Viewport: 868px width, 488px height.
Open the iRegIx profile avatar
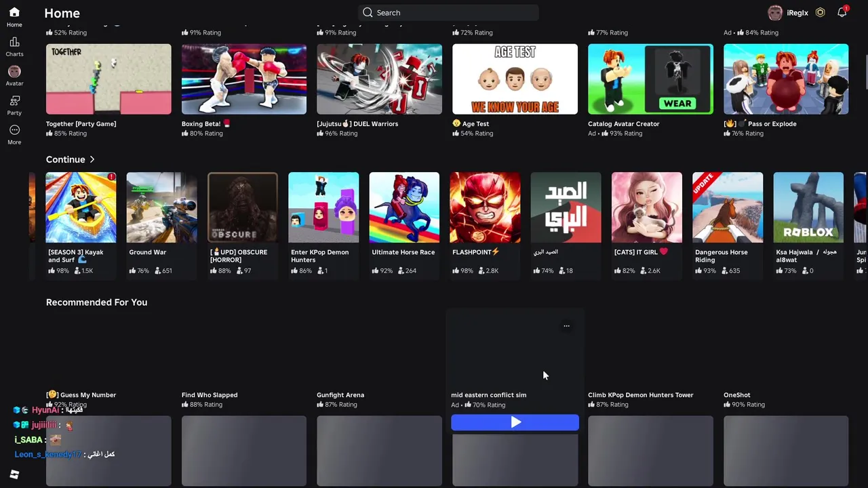coord(774,12)
